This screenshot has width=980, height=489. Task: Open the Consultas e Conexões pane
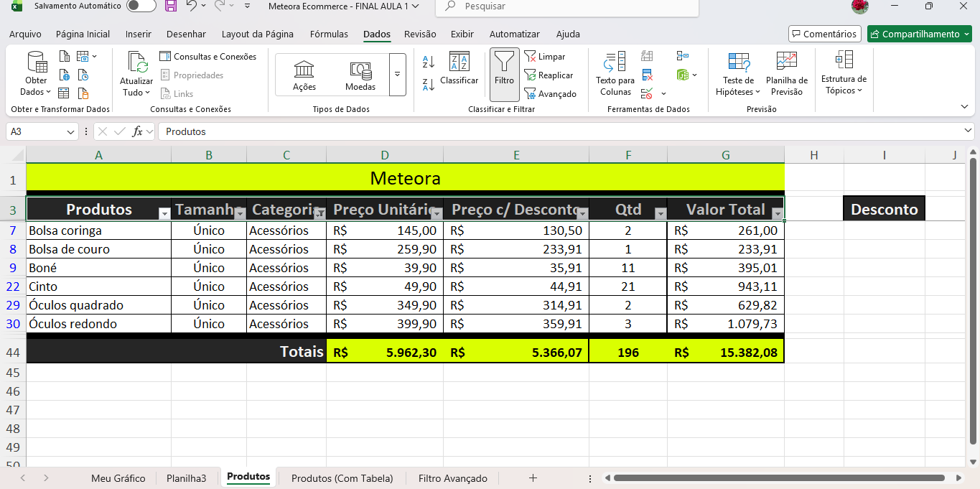pos(207,57)
